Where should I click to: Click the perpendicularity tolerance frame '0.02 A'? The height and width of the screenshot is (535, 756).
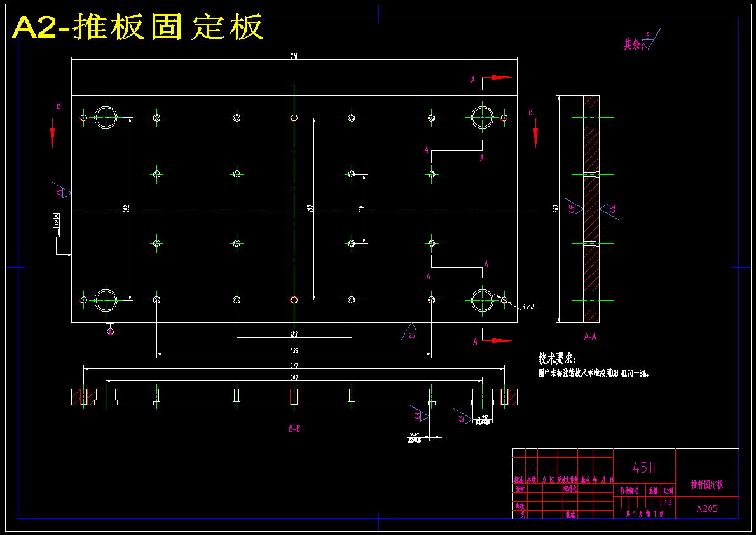[57, 225]
